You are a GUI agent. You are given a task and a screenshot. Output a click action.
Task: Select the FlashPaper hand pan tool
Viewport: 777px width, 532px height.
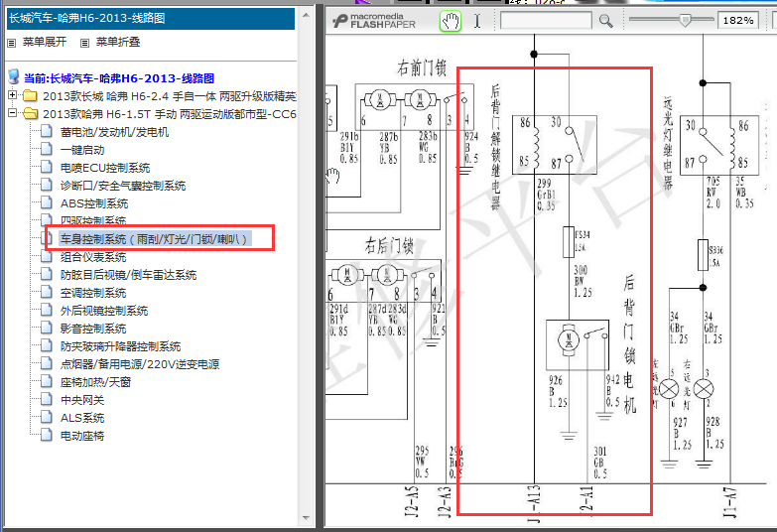[x=450, y=21]
